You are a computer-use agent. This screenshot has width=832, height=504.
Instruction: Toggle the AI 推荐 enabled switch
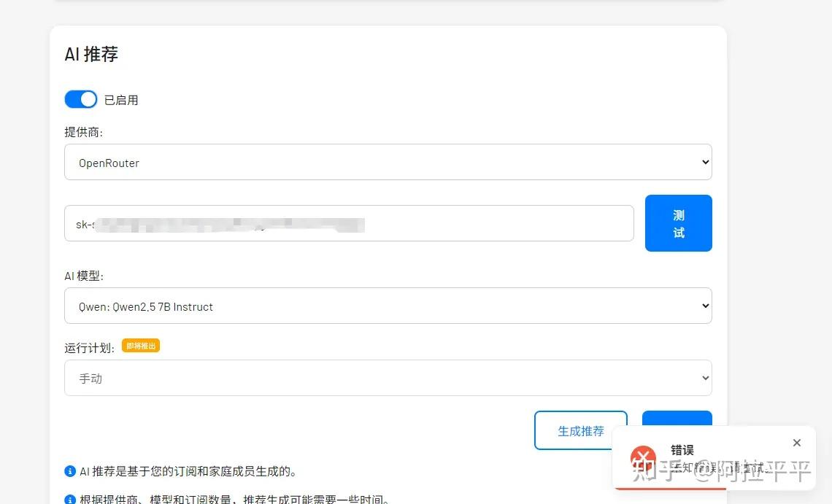click(80, 99)
